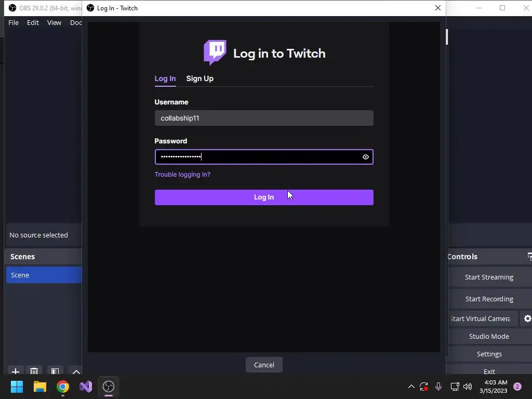Select the Scene item in Scenes list
532x399 pixels.
44,275
